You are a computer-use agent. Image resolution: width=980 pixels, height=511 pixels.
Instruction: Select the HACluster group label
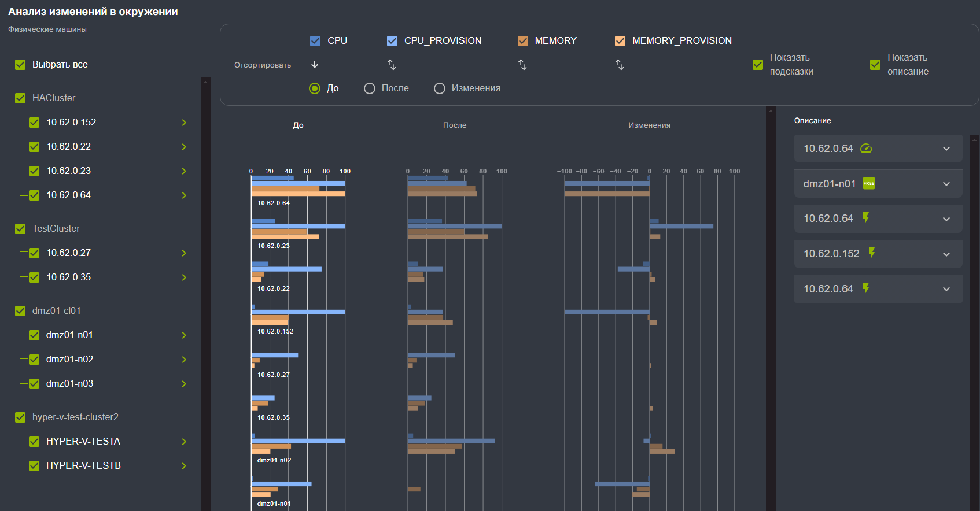coord(54,98)
